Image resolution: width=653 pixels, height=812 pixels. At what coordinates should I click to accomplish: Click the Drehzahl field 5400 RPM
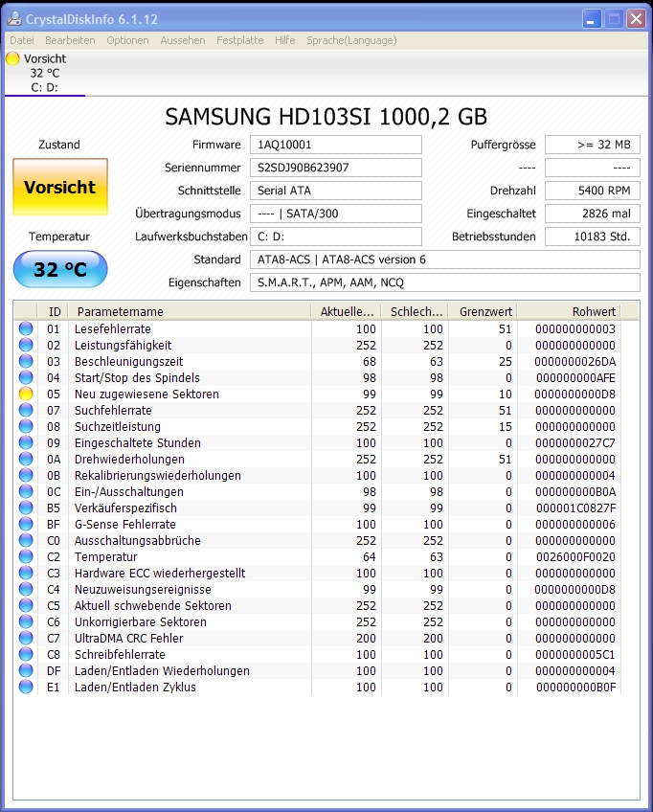pos(593,191)
